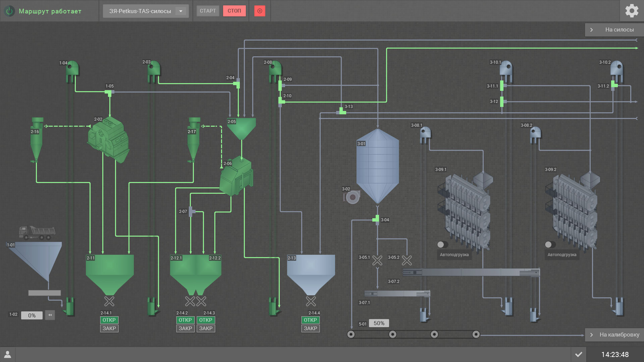Toggle Автоподгрузка for unit 3-09.1

click(442, 244)
